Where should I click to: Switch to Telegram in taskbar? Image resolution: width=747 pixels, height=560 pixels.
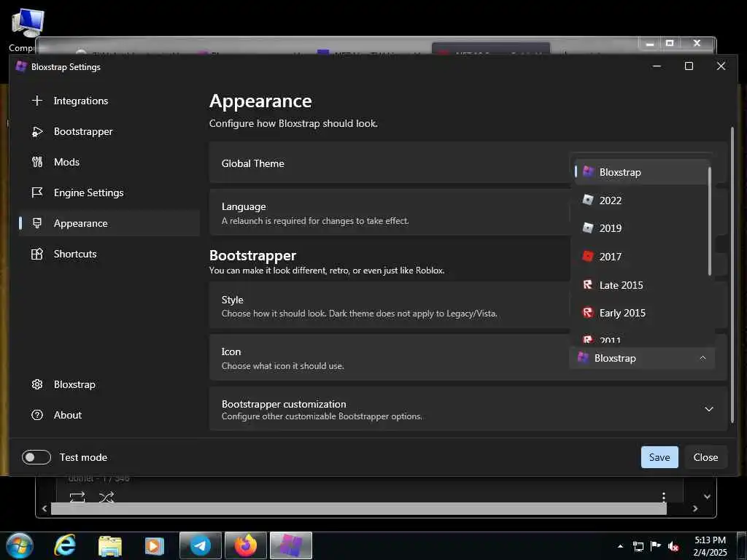coord(201,545)
